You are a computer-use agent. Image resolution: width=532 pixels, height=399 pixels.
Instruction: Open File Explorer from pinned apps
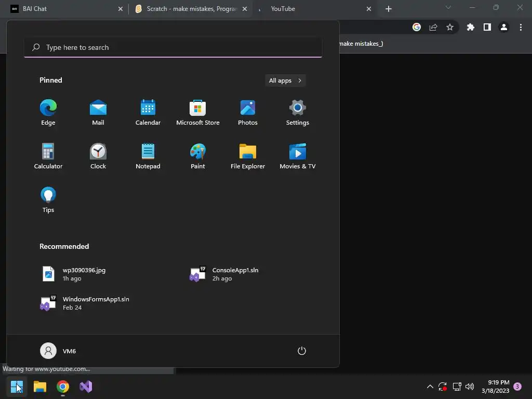pos(248,156)
